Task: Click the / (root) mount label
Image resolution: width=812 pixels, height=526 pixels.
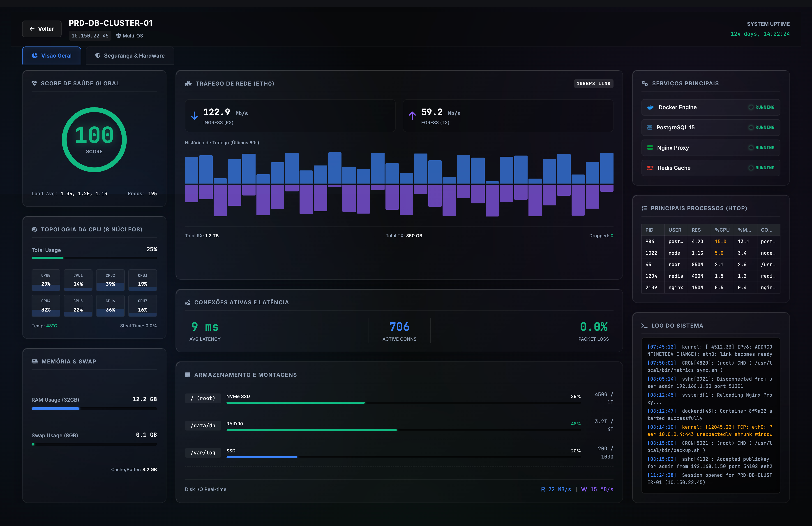Action: pos(203,398)
